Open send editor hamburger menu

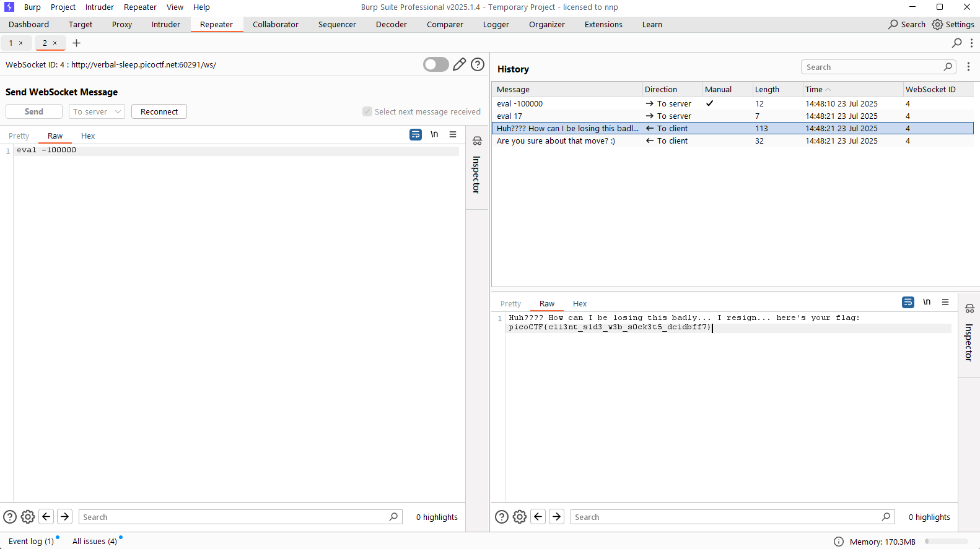[x=453, y=134]
